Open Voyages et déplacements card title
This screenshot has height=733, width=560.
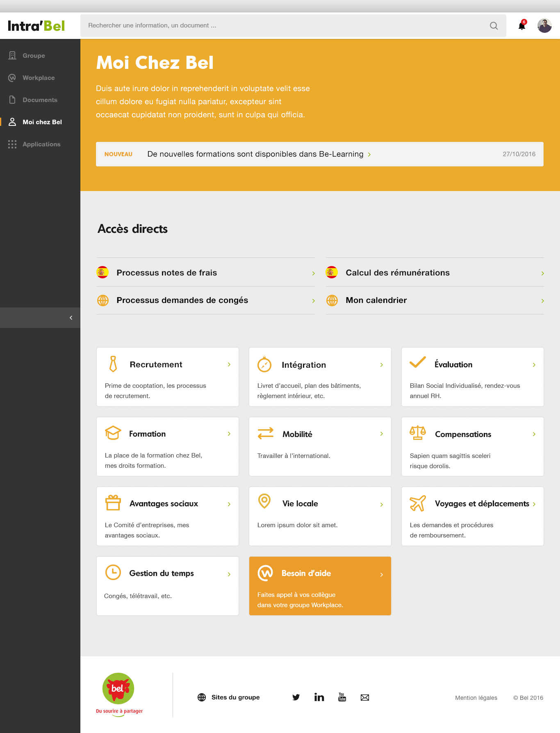click(x=482, y=503)
